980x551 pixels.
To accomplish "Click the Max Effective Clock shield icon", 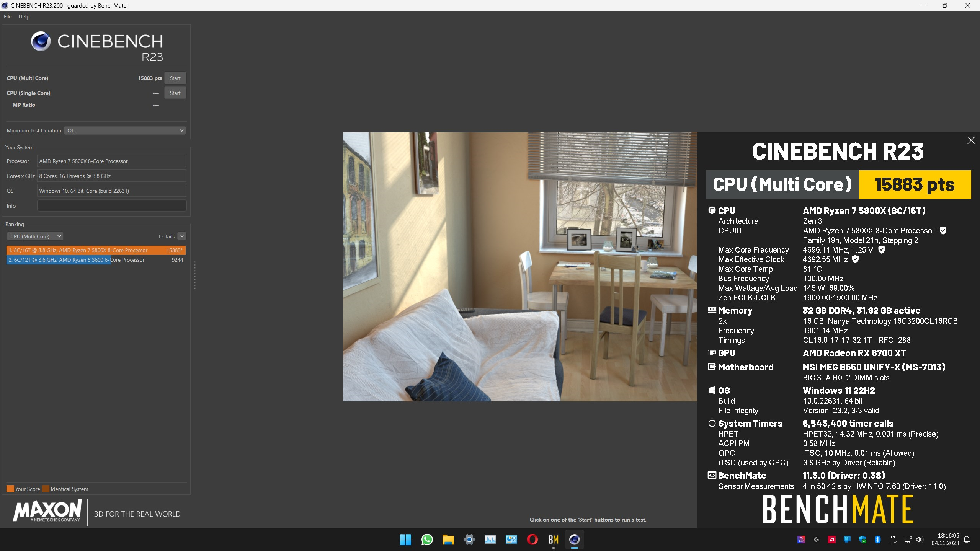I will coord(856,259).
